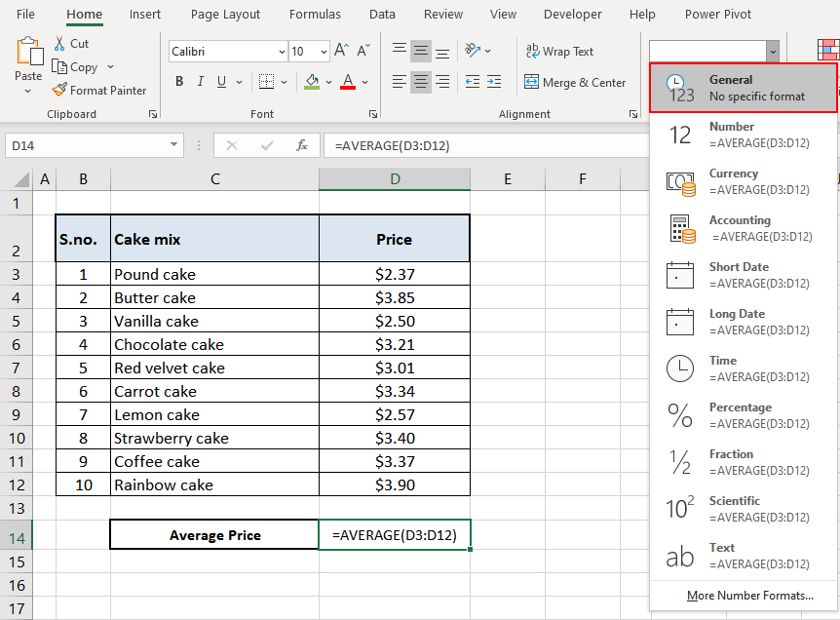Open the Developer ribbon tab
Screen dimensions: 840x620
pyautogui.click(x=572, y=14)
